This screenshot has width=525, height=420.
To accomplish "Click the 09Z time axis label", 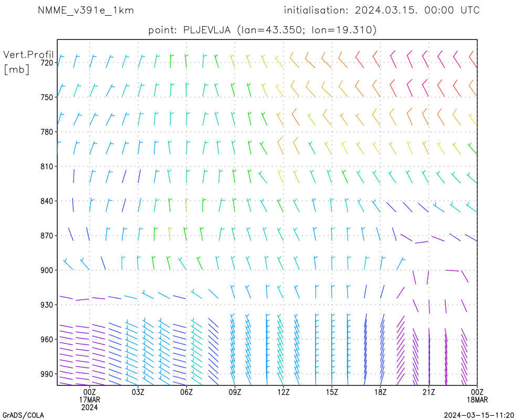I will point(235,392).
